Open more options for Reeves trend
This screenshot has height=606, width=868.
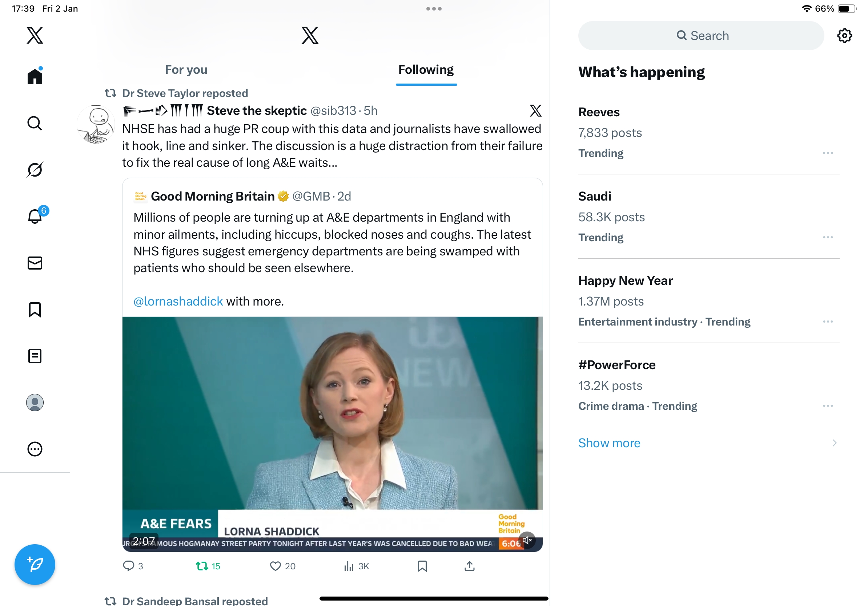(x=828, y=153)
